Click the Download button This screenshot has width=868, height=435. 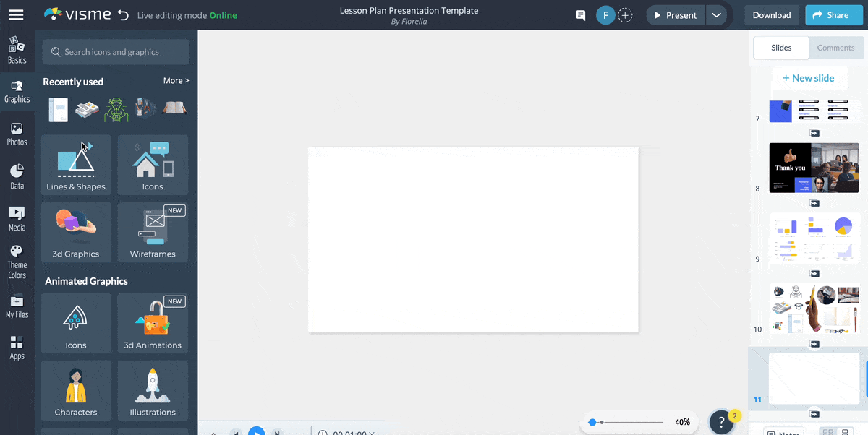(771, 15)
